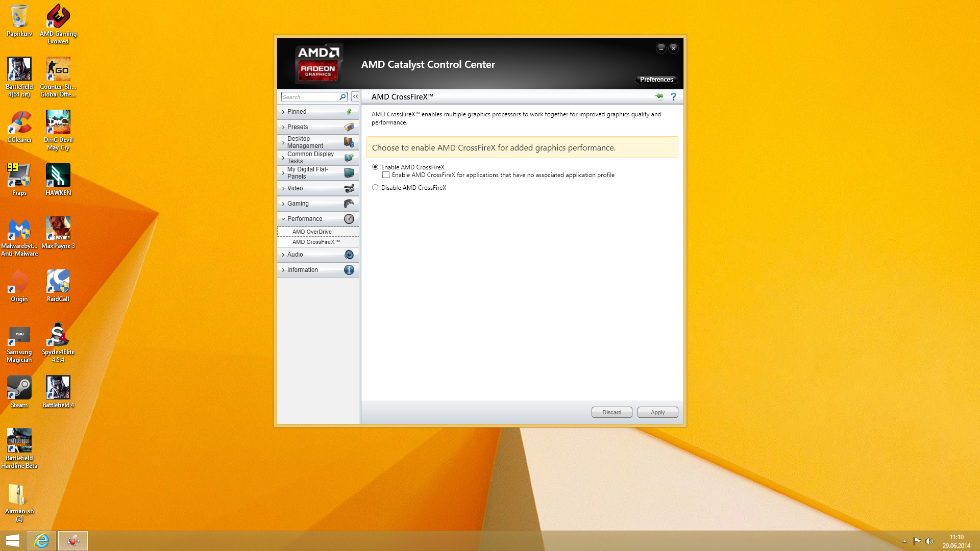Click the Discard button
980x551 pixels.
point(611,412)
